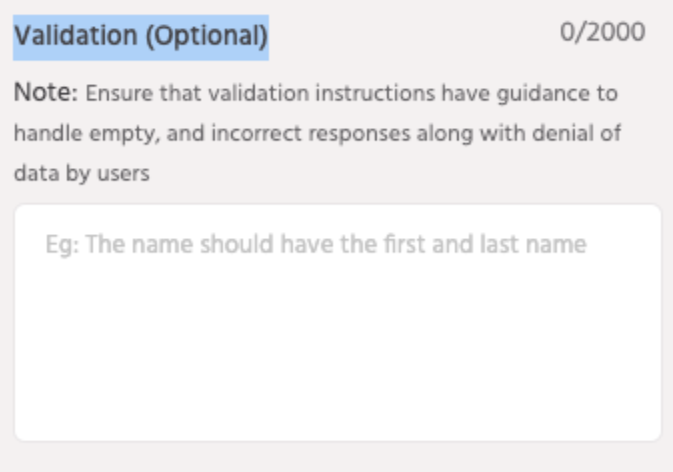Click the 0/2000 character counter

coord(602,32)
